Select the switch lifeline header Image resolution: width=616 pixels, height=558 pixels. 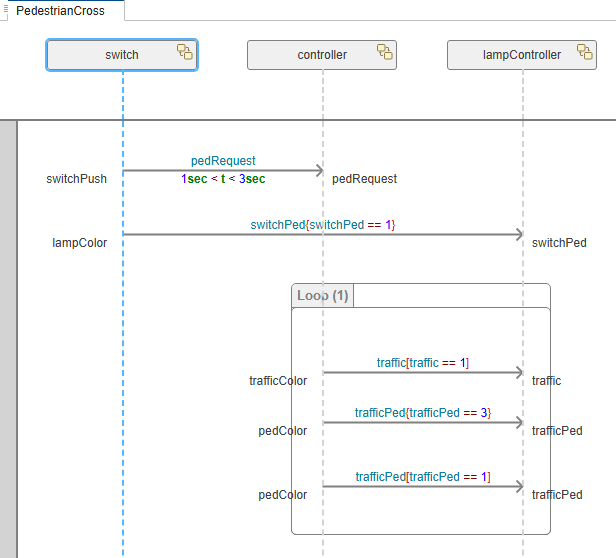[x=122, y=55]
